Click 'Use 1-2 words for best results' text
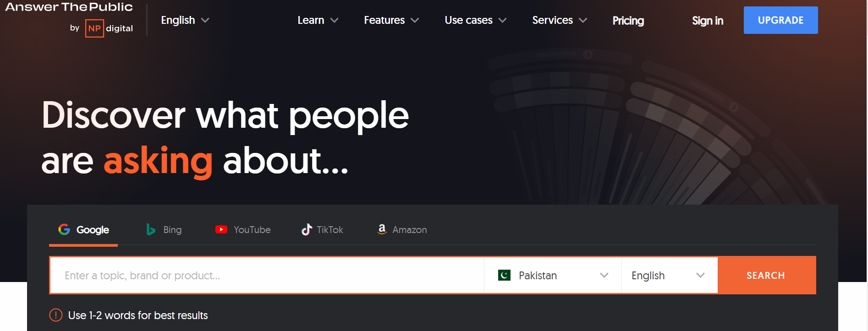Screen dimensions: 868x331 tap(138, 315)
